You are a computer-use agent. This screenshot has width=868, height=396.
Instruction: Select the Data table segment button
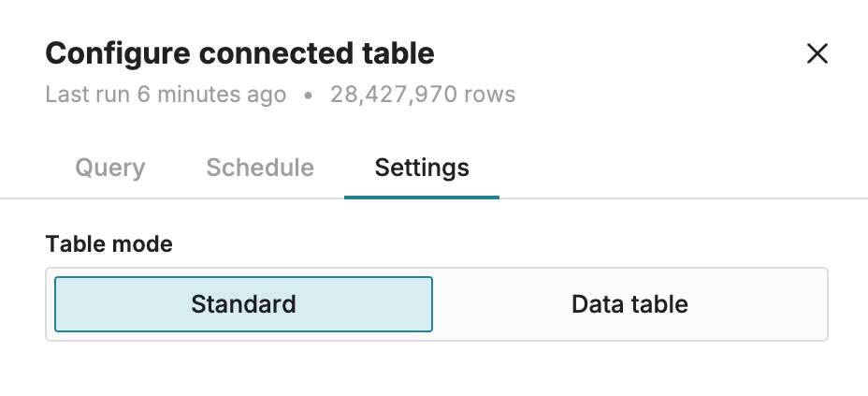(630, 304)
